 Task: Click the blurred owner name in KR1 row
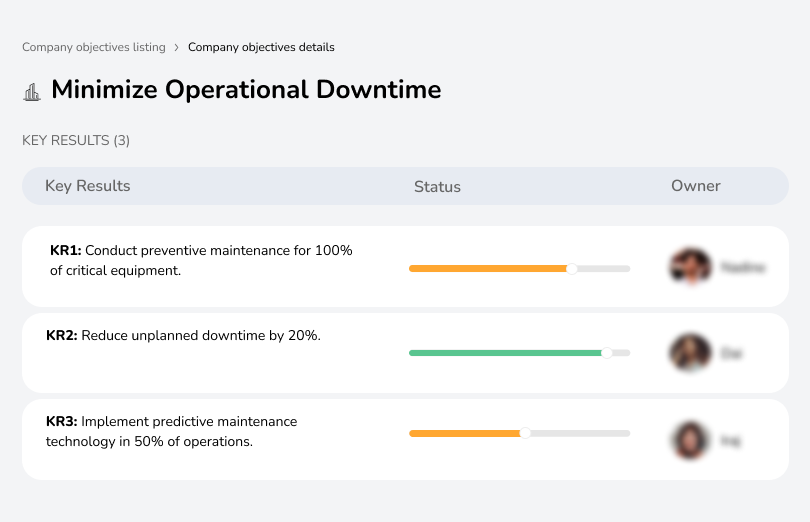743,267
